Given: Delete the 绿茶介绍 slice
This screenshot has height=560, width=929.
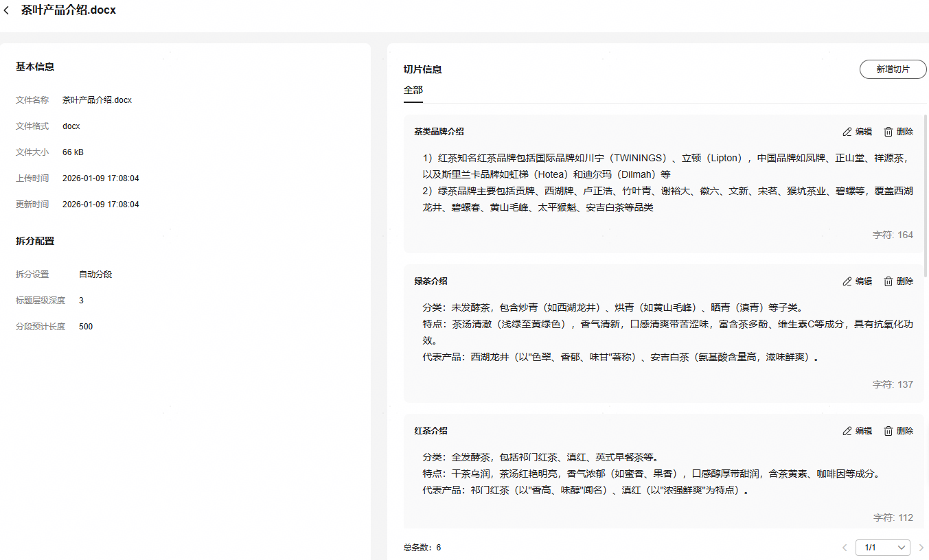Looking at the screenshot, I should coord(898,281).
